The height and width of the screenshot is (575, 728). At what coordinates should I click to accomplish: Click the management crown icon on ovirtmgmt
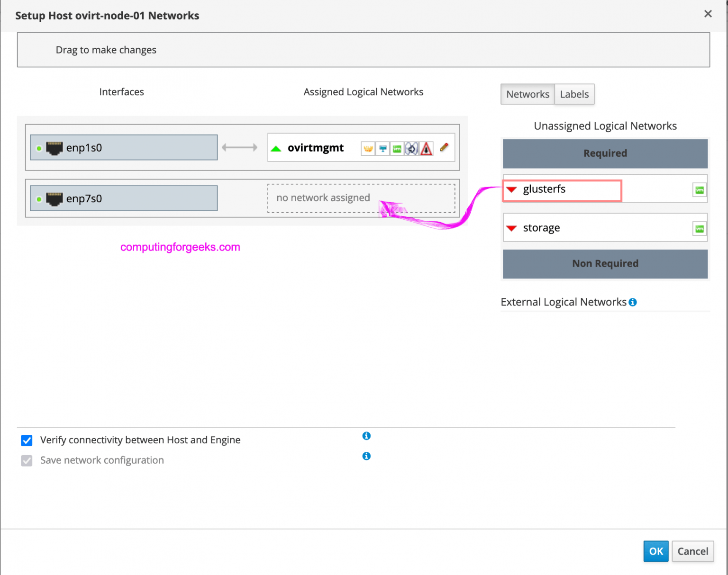tap(368, 148)
